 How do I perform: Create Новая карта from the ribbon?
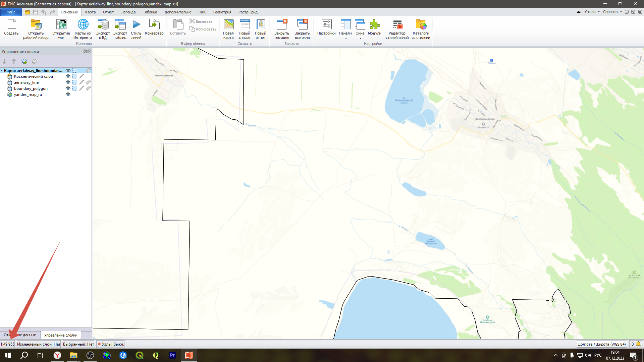click(228, 25)
